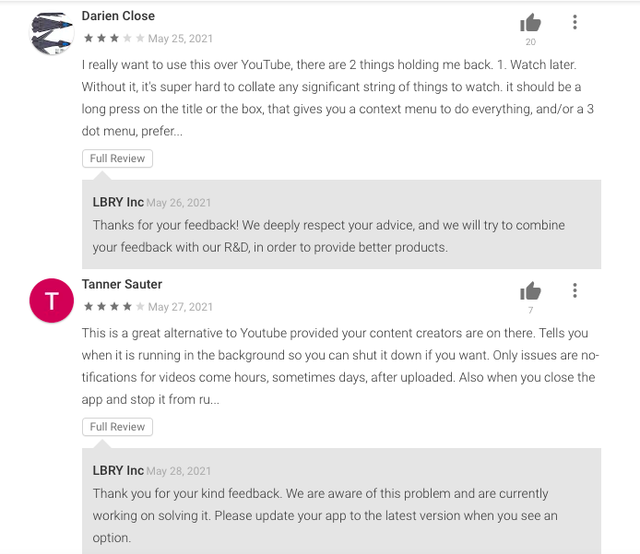Open options menu for Tanner Sauter's review
Viewport: 640px width, 554px height.
click(x=575, y=290)
